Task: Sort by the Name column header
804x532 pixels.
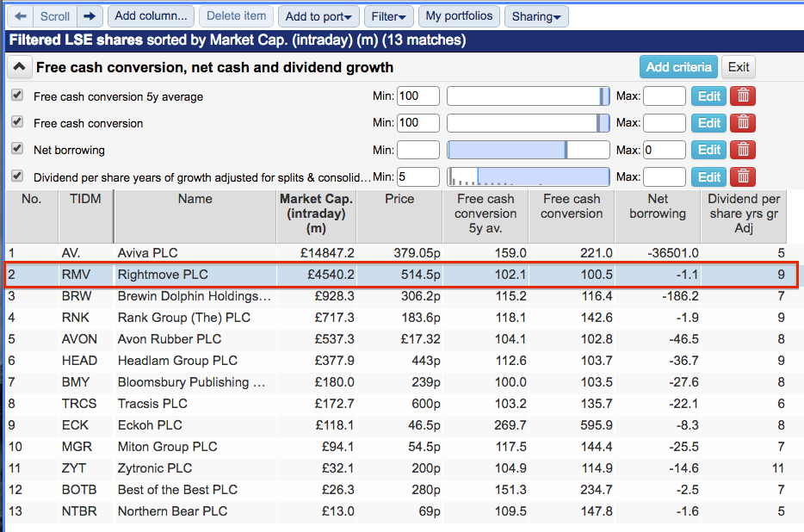Action: (x=195, y=216)
